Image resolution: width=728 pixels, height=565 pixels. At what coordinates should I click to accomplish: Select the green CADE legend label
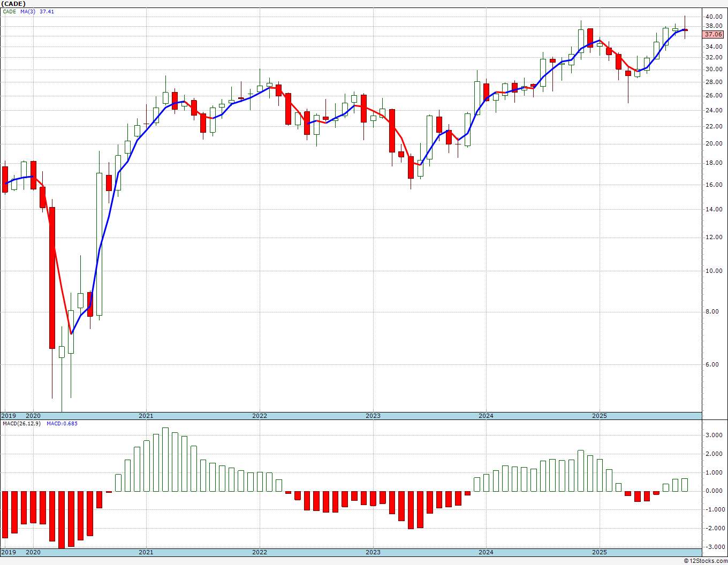(x=10, y=11)
